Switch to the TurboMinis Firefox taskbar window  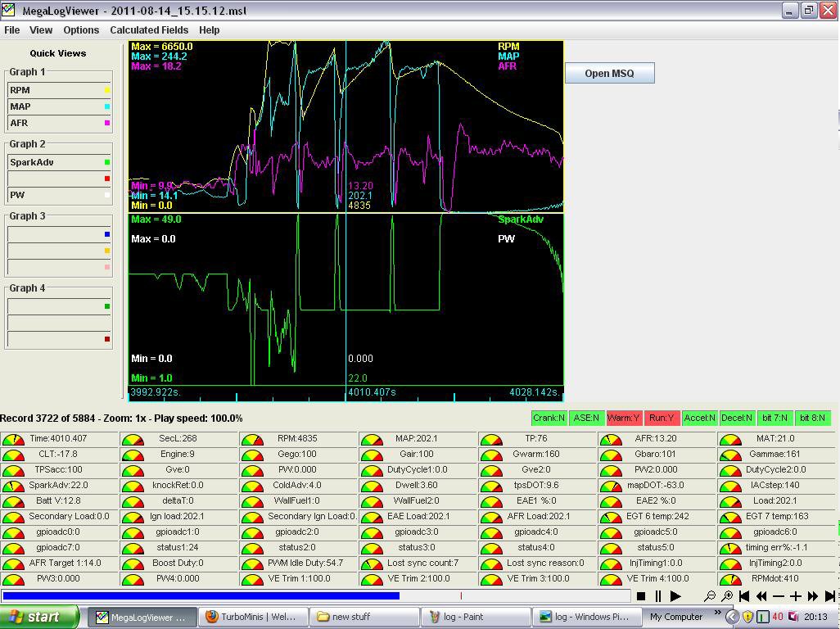pos(253,617)
